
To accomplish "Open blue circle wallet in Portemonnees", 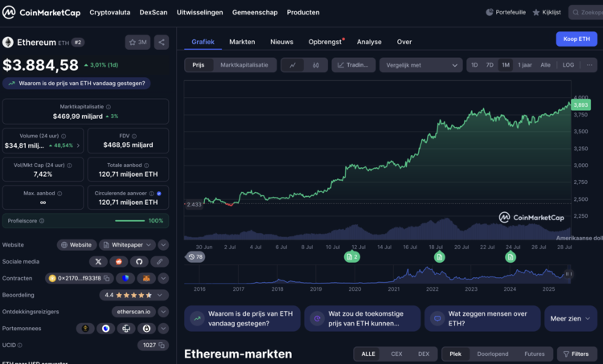I will click(x=106, y=329).
